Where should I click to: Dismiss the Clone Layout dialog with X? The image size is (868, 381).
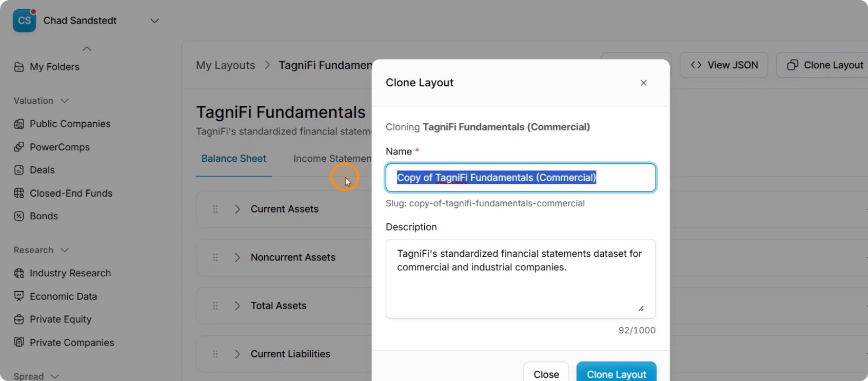click(x=644, y=83)
